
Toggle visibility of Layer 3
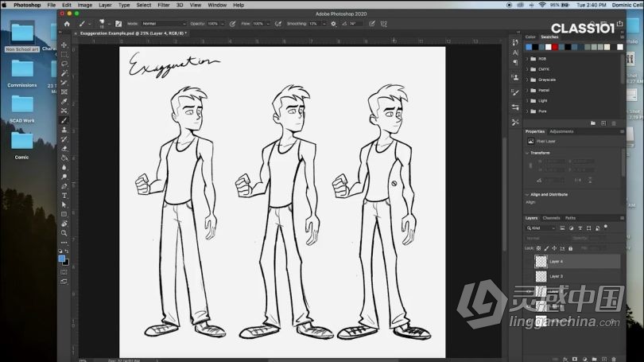pos(529,276)
